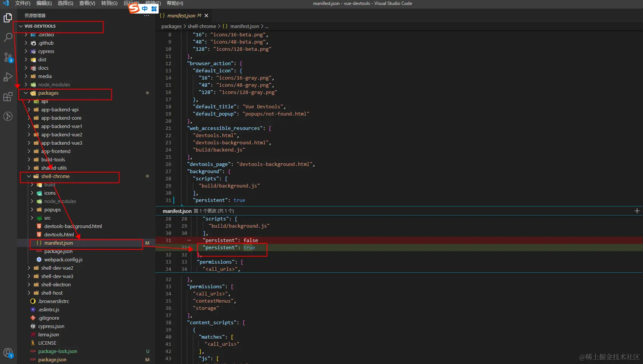Open the 文件(F) menu
Image resolution: width=643 pixels, height=364 pixels.
pyautogui.click(x=23, y=3)
